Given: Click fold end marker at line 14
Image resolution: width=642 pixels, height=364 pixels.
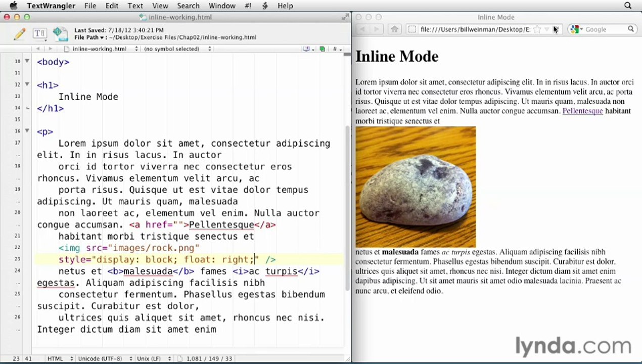Looking at the screenshot, I should tap(28, 108).
